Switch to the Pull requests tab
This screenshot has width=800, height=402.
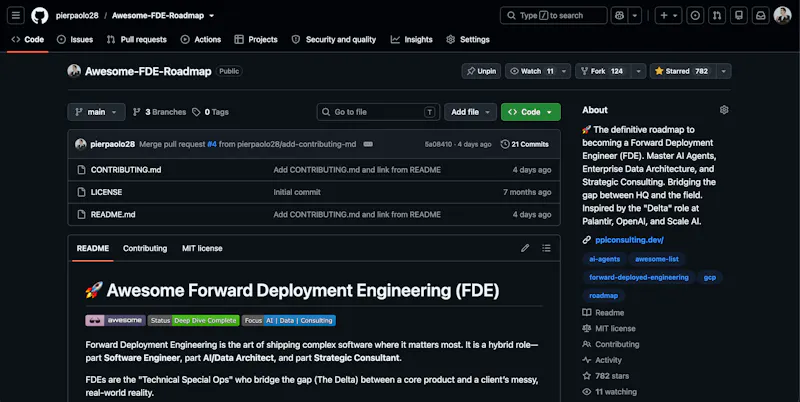point(137,39)
